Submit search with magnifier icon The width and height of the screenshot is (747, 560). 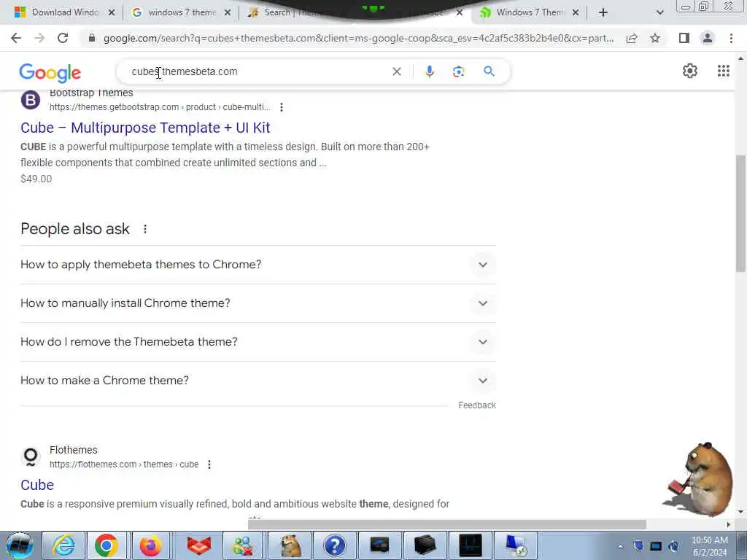pyautogui.click(x=489, y=71)
